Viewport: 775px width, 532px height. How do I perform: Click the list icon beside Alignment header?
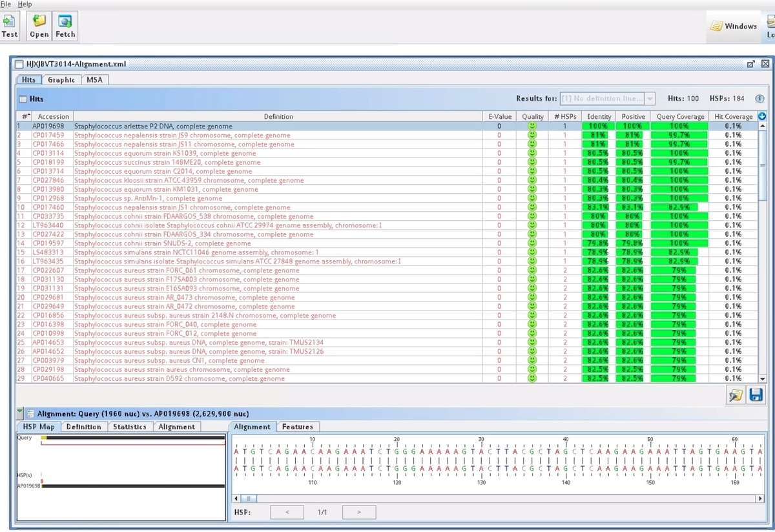pos(30,413)
